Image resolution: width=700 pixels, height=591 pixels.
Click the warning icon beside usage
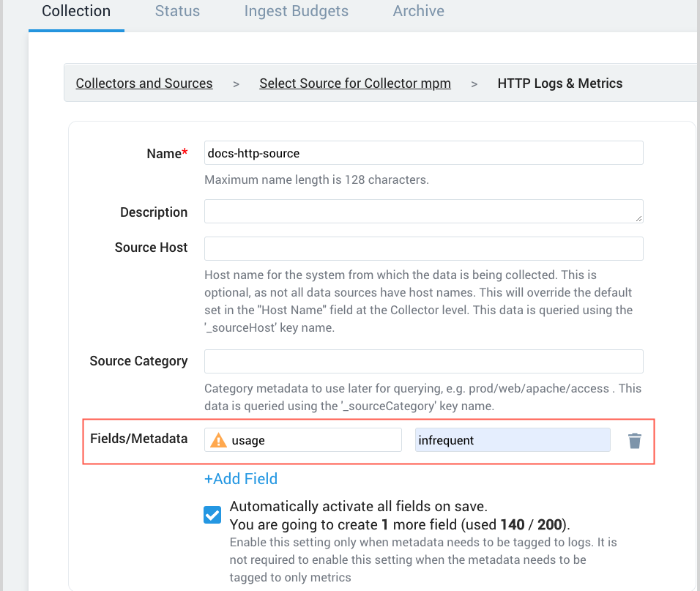coord(218,440)
